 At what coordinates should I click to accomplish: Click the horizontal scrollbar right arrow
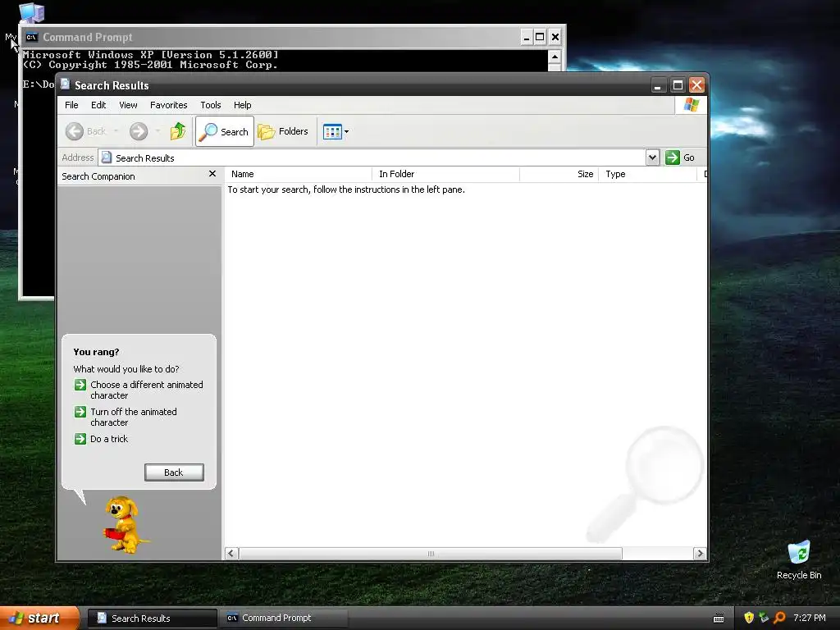tap(700, 554)
